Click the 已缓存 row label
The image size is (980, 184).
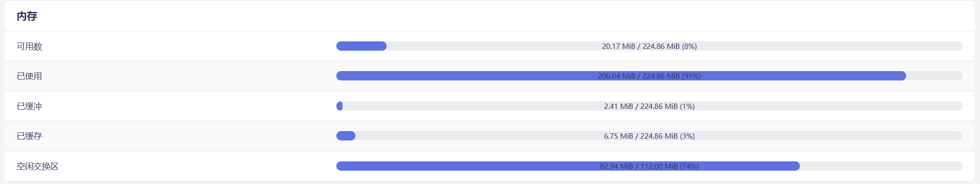point(29,136)
